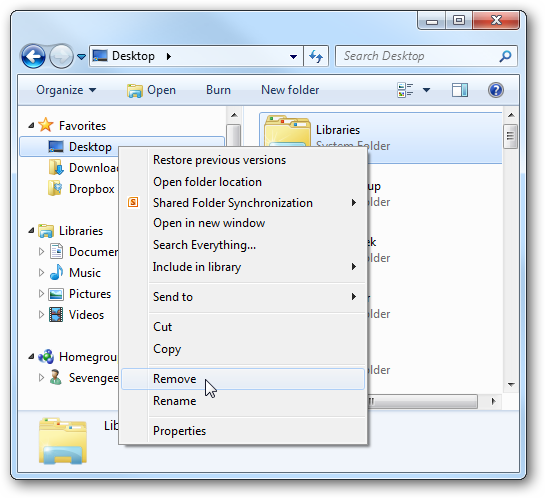Click the Music library note icon
545x498 pixels.
(x=56, y=272)
